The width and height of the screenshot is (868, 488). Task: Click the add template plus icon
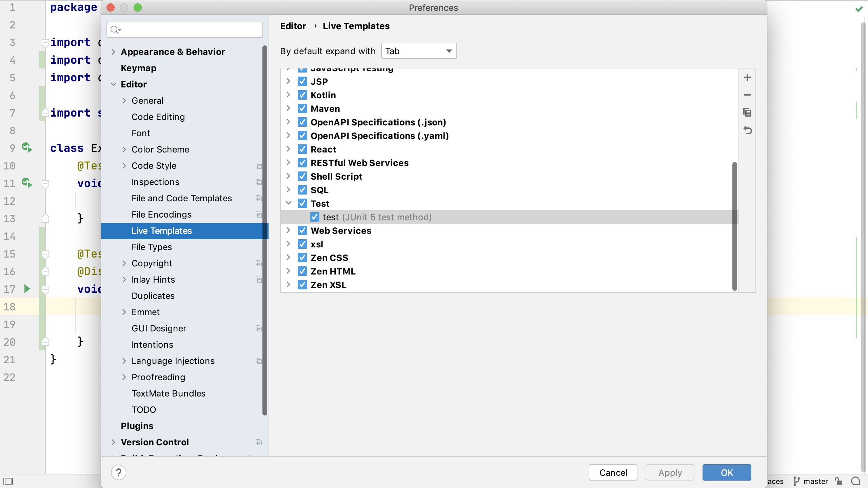point(747,78)
